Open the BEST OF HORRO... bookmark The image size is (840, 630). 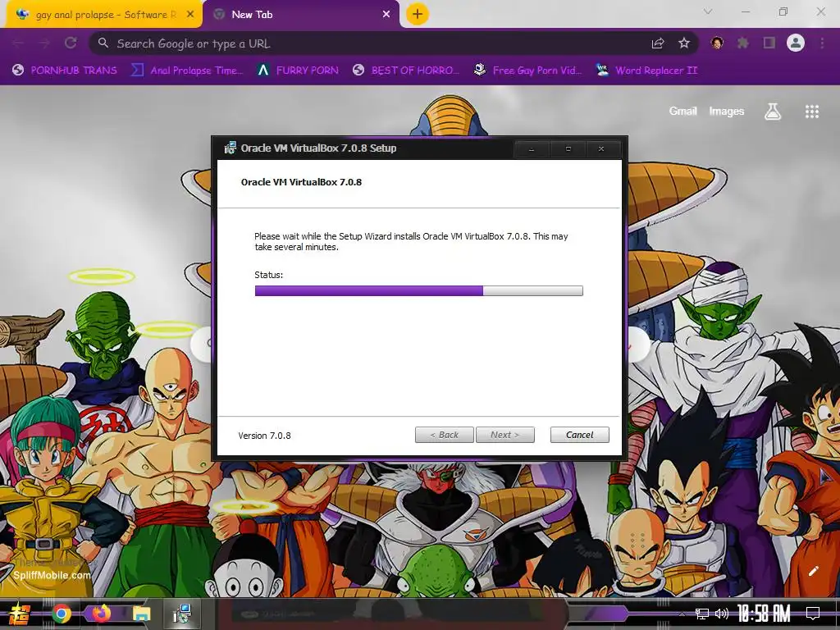(406, 71)
